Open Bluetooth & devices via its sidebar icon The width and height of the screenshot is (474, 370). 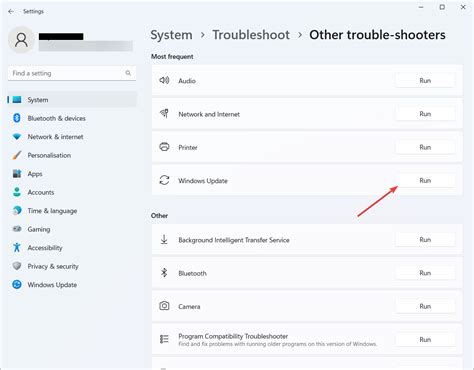tap(17, 118)
